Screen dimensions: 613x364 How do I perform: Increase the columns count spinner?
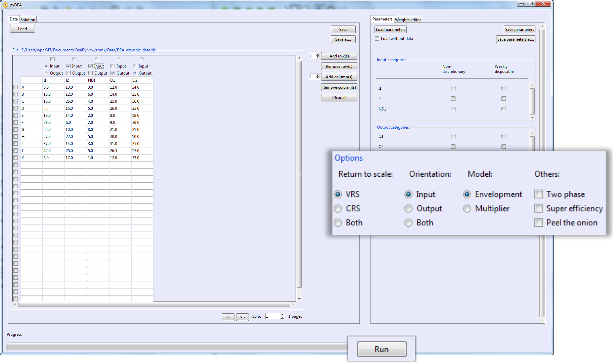(x=318, y=76)
